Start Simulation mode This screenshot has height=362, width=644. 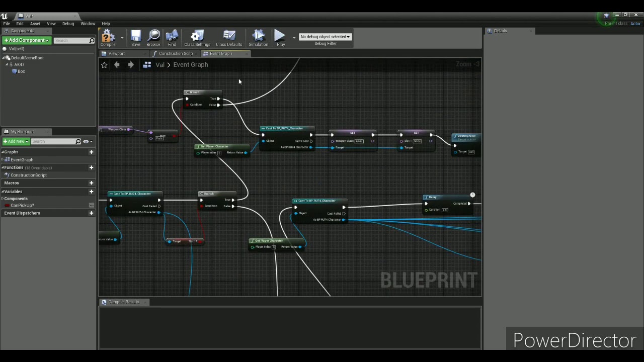(x=258, y=38)
